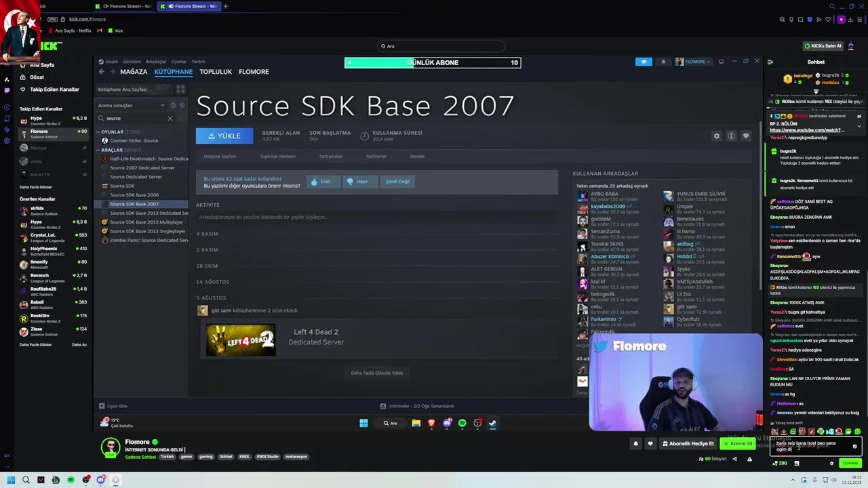Open the pinned YouTube link in chat

click(x=807, y=130)
